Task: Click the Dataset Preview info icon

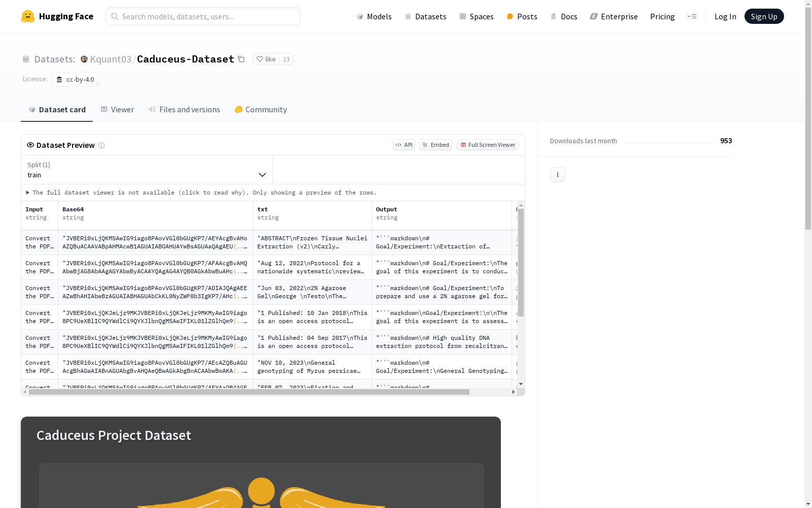Action: point(101,145)
